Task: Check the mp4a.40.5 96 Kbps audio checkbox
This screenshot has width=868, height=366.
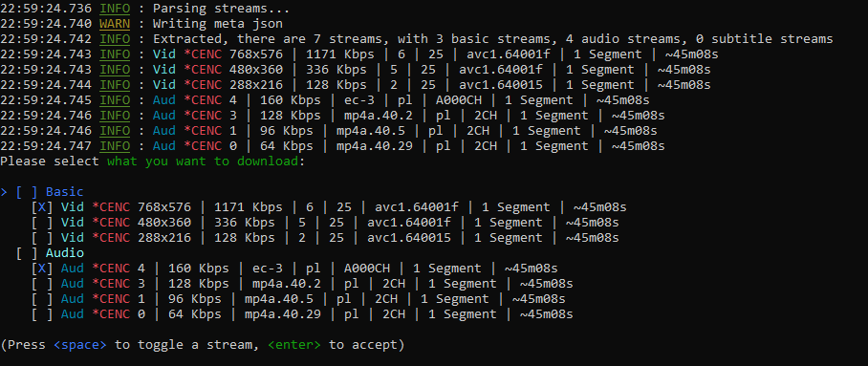Action: (42, 299)
